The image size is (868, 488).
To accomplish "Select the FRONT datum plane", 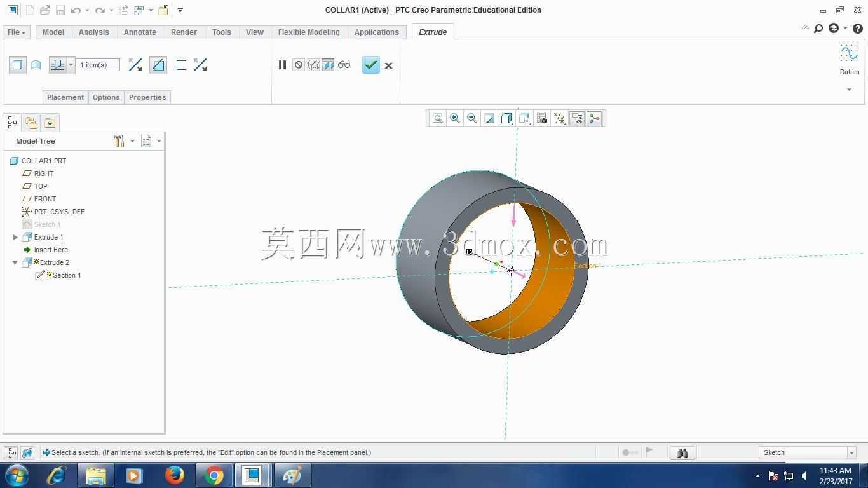I will point(39,199).
